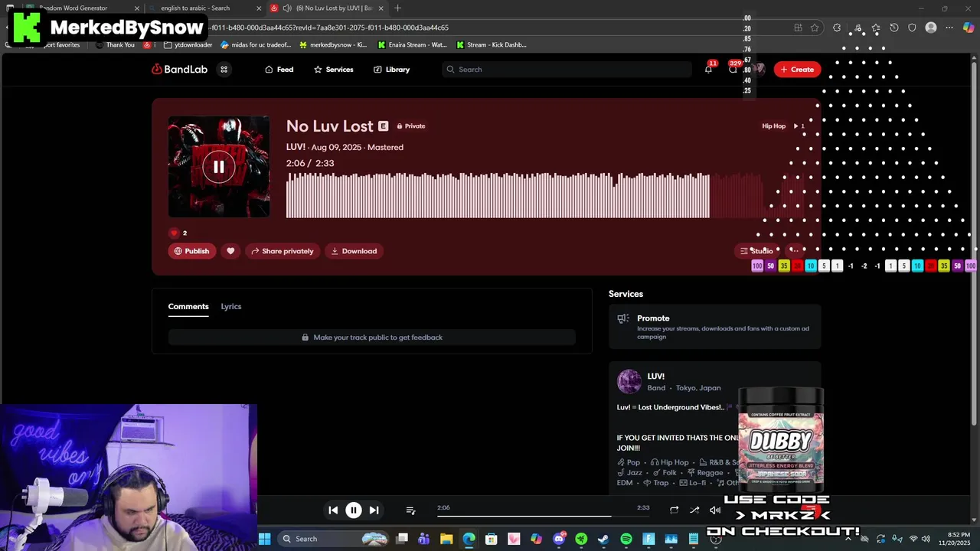Open the Windows Start menu
Viewport: 980px width, 551px height.
tap(264, 539)
